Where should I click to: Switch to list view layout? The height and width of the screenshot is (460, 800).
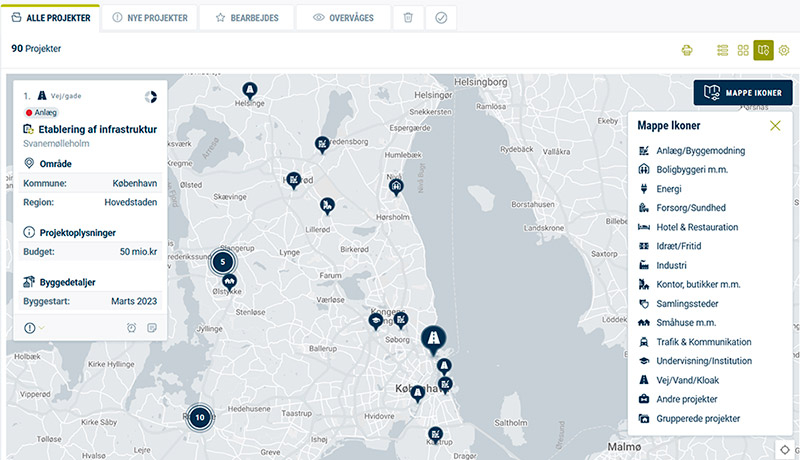click(723, 50)
